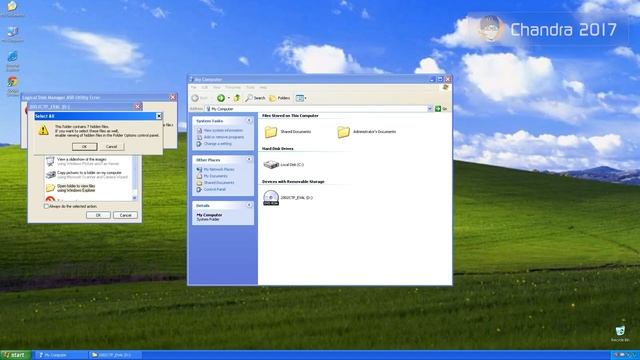
Task: Close the Logical Disk Manager error window
Action: tap(173, 97)
